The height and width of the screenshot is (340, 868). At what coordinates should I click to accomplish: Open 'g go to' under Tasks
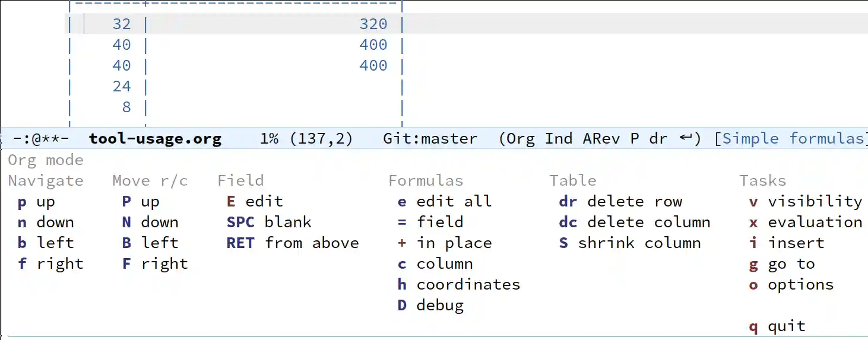pos(782,264)
